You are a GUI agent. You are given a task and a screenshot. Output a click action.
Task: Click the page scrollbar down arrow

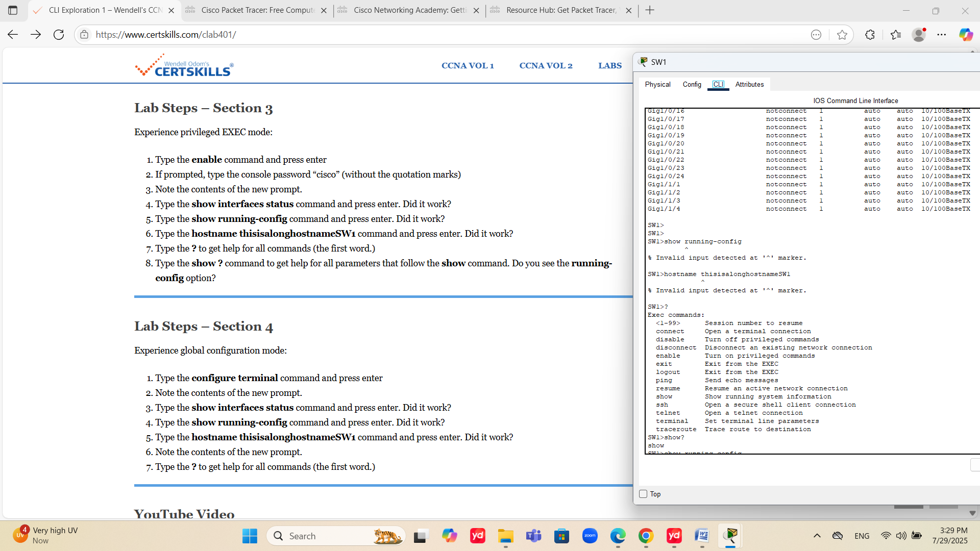coord(972,513)
